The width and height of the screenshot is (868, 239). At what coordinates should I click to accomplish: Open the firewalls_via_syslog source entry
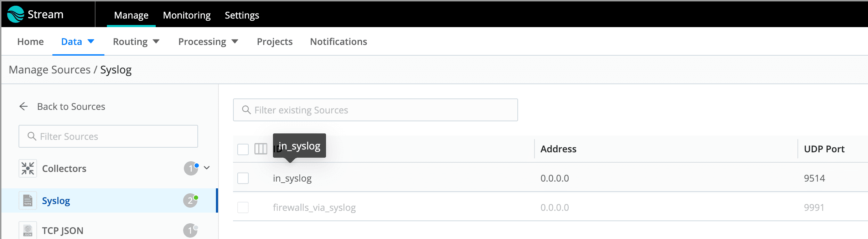pyautogui.click(x=314, y=207)
